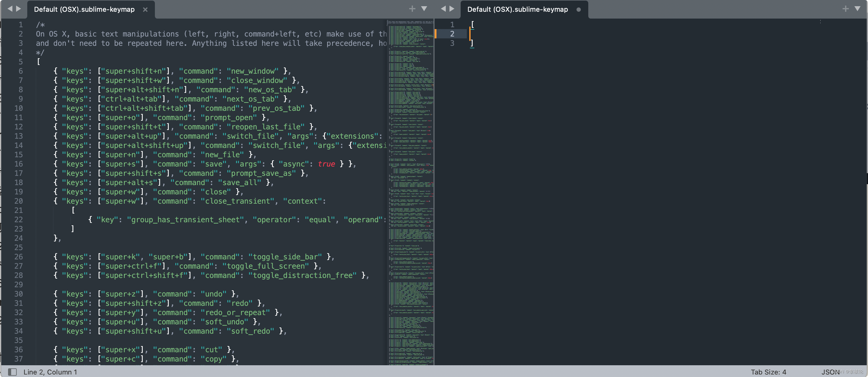Screen dimensions: 868x377
Task: Click the left pane minimap
Action: [x=411, y=192]
